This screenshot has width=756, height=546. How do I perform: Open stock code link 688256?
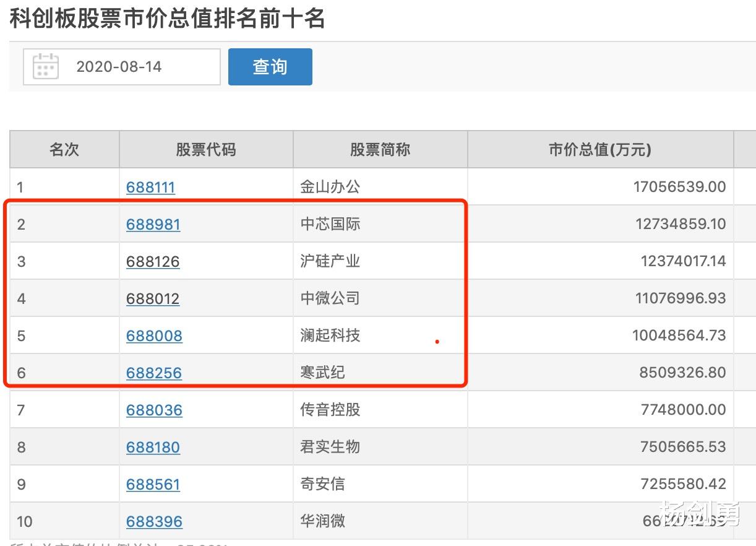pyautogui.click(x=154, y=373)
